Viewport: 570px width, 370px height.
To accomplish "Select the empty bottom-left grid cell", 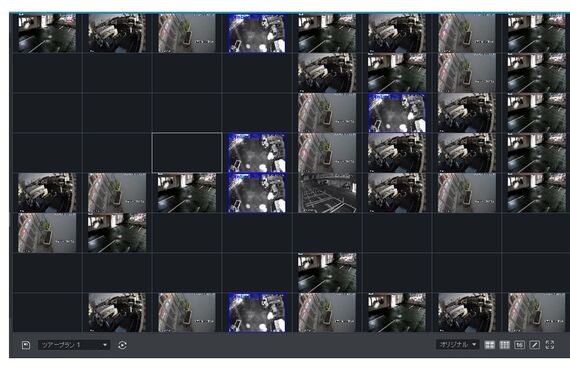I will click(x=47, y=313).
